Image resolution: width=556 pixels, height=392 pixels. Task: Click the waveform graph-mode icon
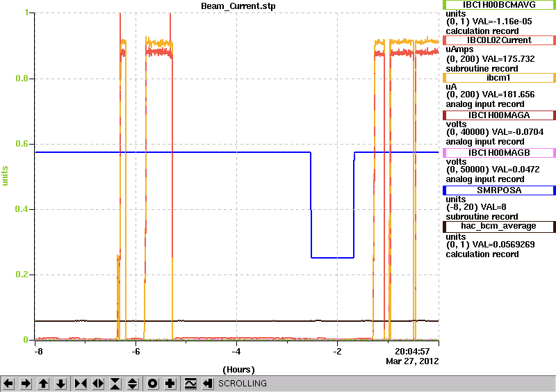pyautogui.click(x=190, y=384)
